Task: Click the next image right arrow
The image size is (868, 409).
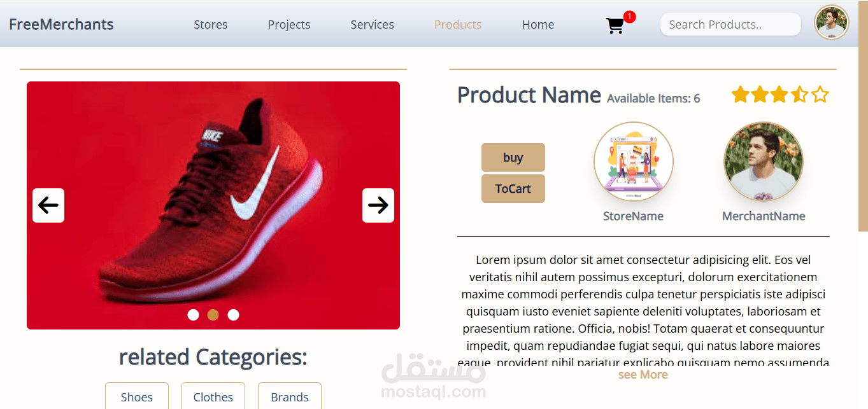Action: [378, 205]
